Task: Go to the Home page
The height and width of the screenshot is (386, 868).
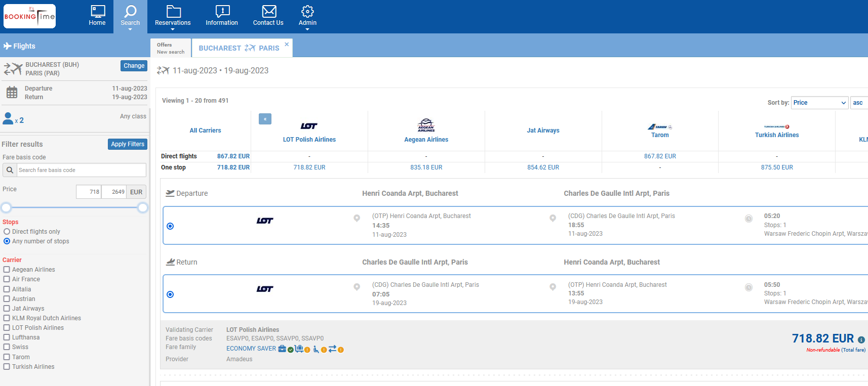Action: pyautogui.click(x=97, y=16)
